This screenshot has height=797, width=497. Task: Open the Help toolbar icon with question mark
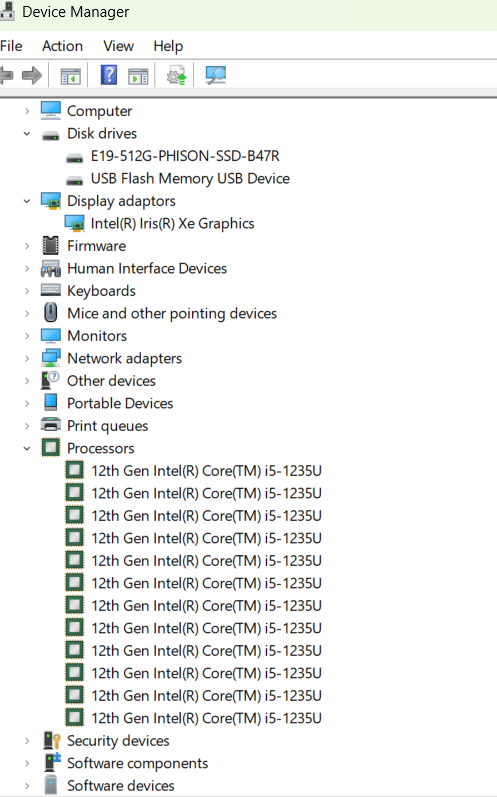pyautogui.click(x=109, y=75)
